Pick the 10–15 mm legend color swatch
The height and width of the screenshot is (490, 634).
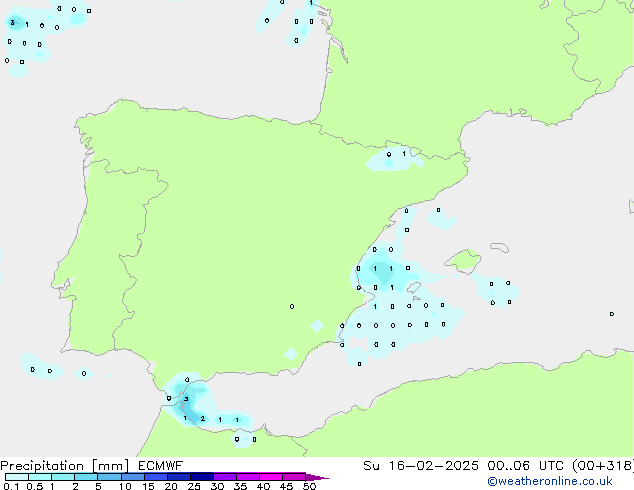(132, 477)
